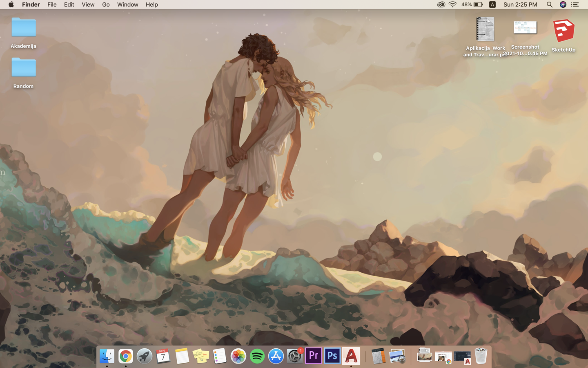Select the Random folder on desktop

click(23, 73)
